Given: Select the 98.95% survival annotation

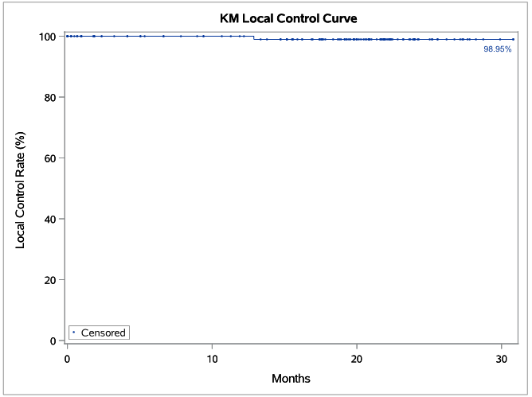Looking at the screenshot, I should pos(498,49).
